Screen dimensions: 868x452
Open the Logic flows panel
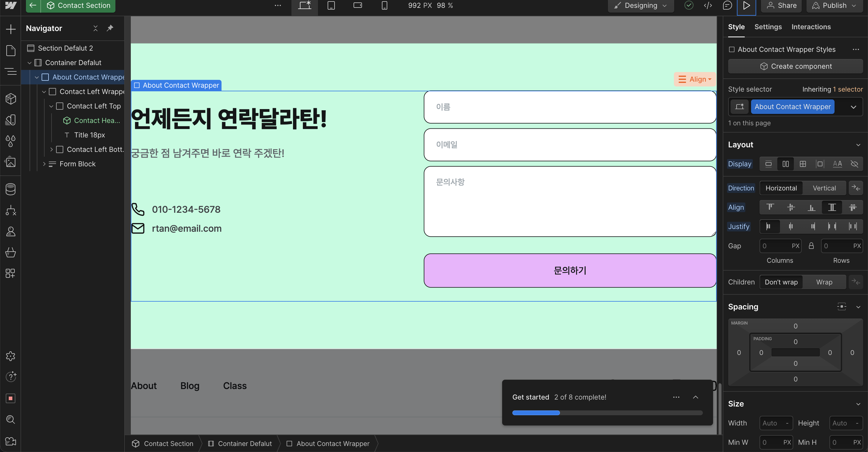(11, 211)
